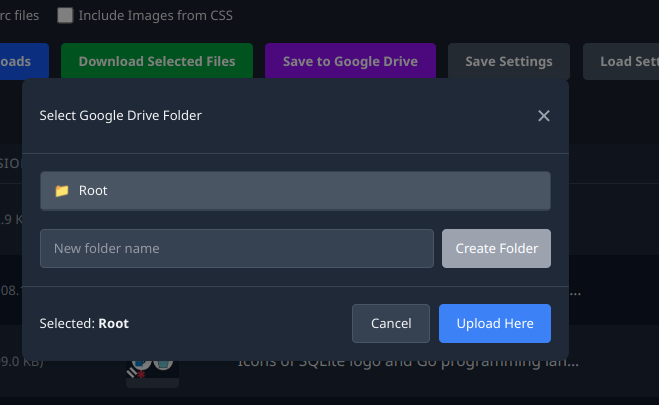Open the SQLite and Go icons thumbnail
This screenshot has width=659, height=405.
pyautogui.click(x=152, y=371)
